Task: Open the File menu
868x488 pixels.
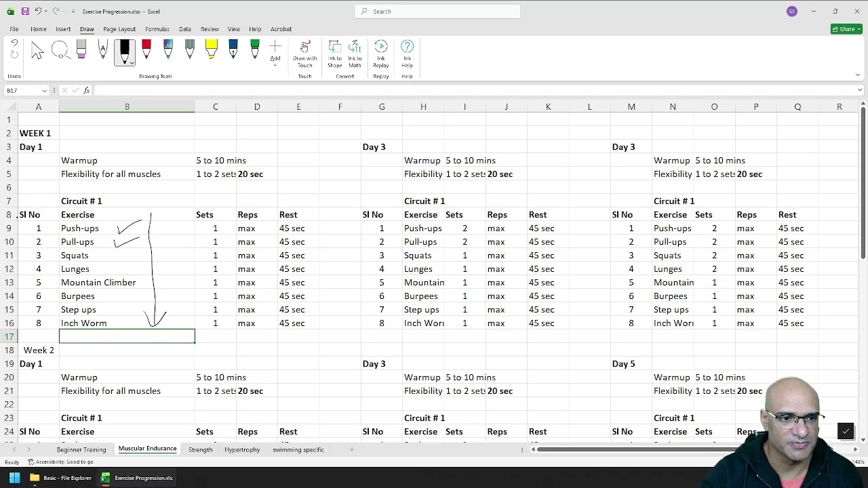Action: tap(14, 29)
